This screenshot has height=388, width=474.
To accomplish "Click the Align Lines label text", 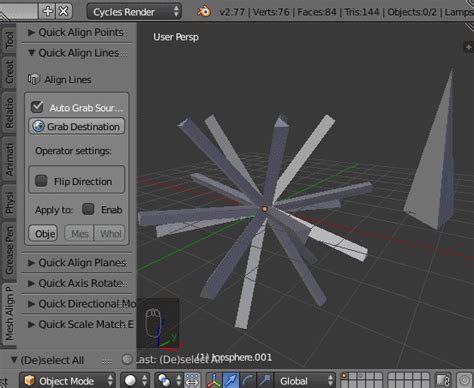I will pos(68,80).
